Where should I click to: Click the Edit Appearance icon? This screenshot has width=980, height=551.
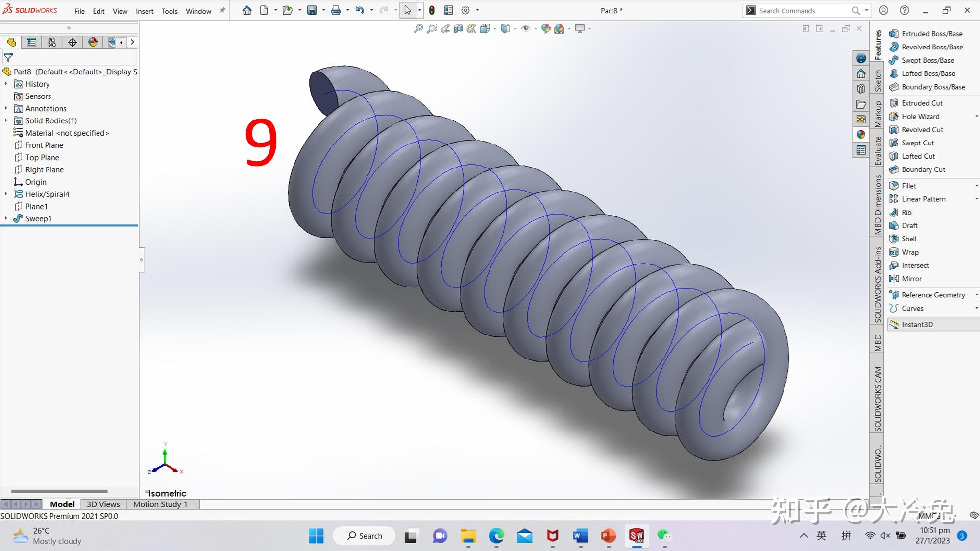coord(545,28)
